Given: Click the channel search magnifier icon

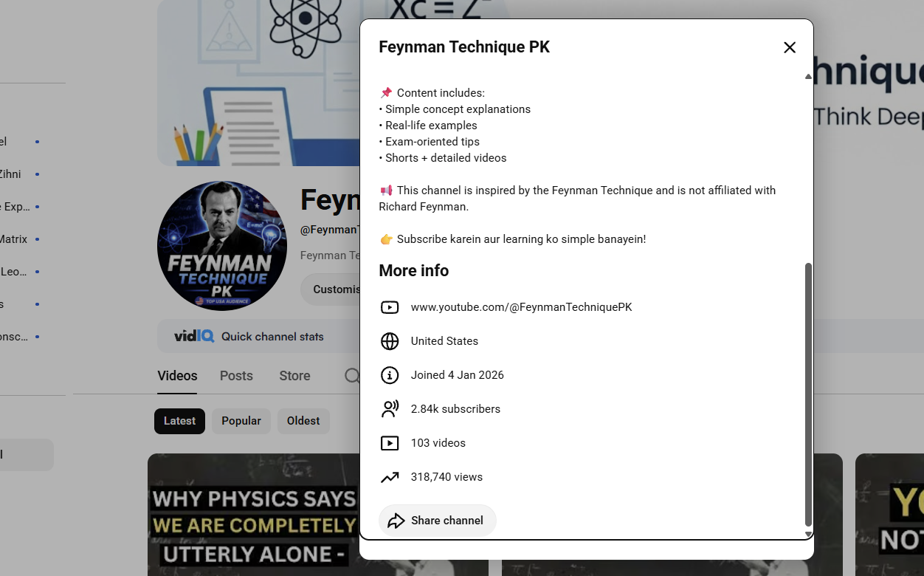Looking at the screenshot, I should pos(352,376).
